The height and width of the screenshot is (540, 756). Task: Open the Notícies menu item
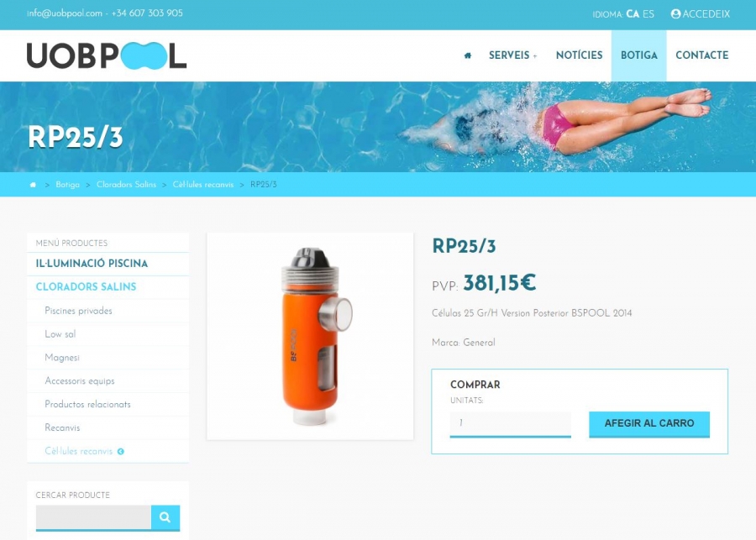coord(579,55)
